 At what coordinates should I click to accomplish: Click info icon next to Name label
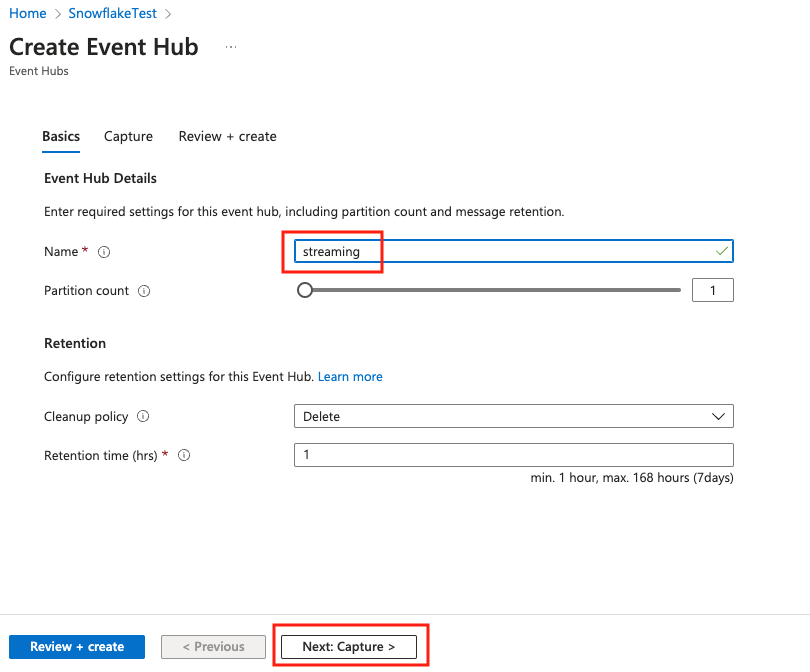[x=104, y=252]
